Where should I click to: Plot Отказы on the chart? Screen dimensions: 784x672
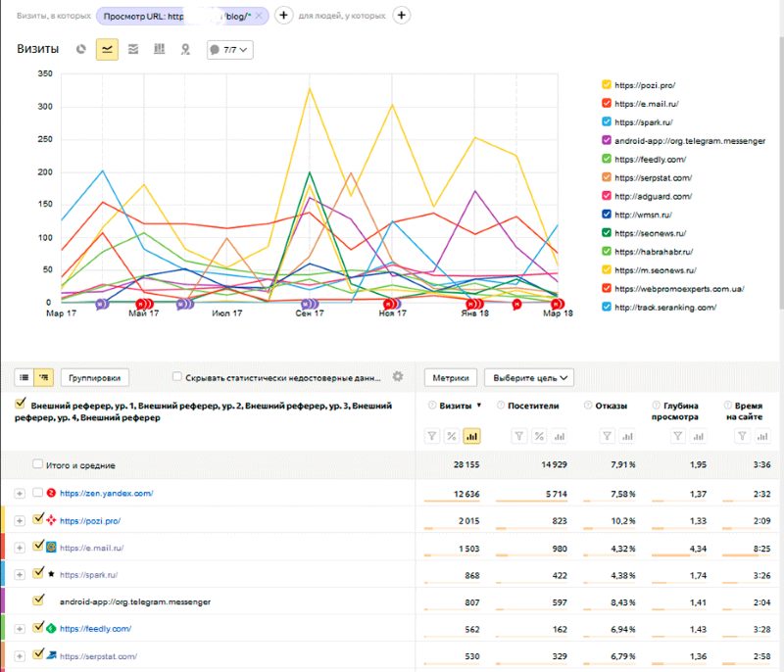(x=627, y=436)
